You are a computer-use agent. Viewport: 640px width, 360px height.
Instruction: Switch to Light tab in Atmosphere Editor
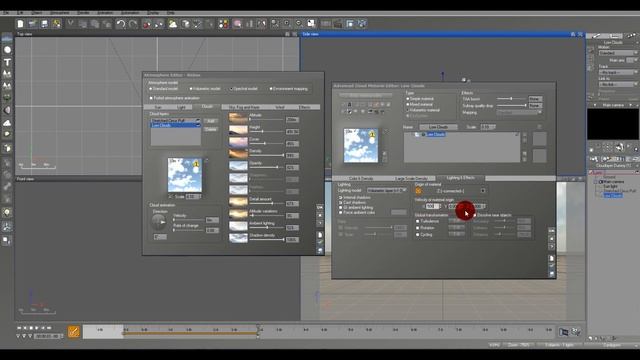tap(182, 107)
